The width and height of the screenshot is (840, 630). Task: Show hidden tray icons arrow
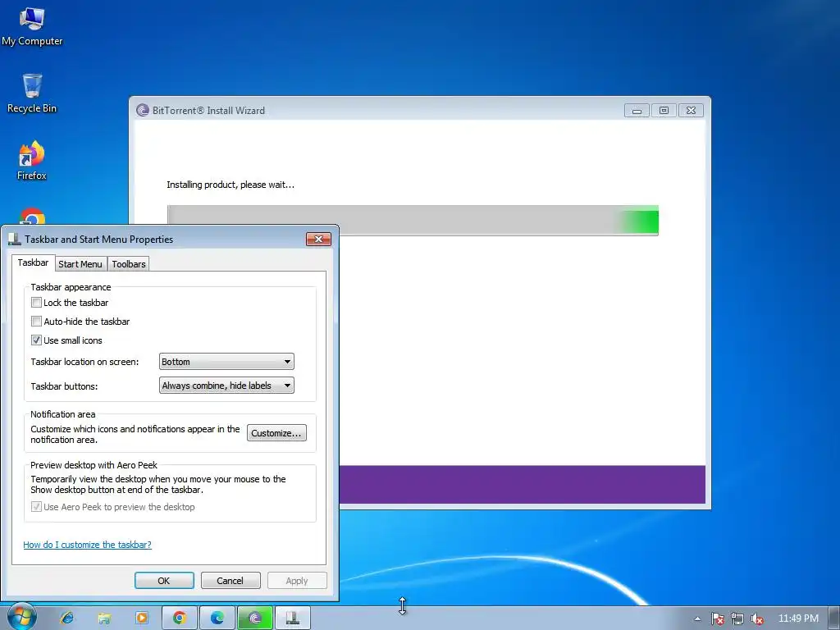697,619
